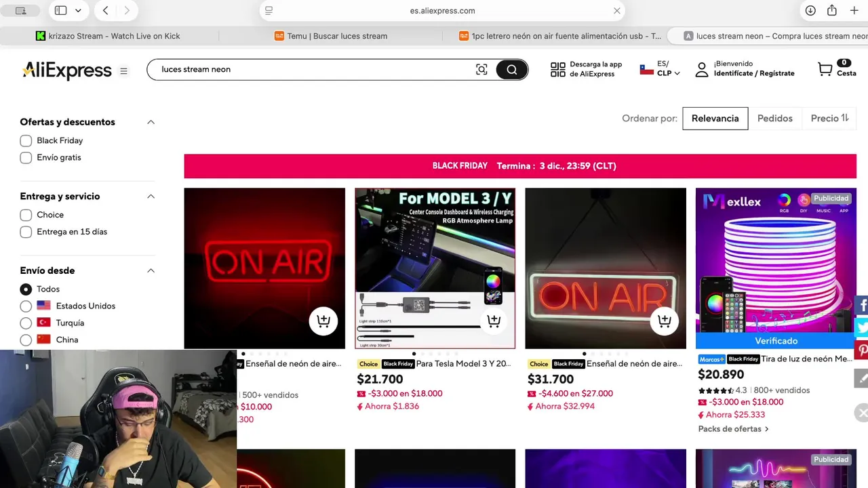
Task: Add Tesla Model 3 Y lamp to cart
Action: 494,321
